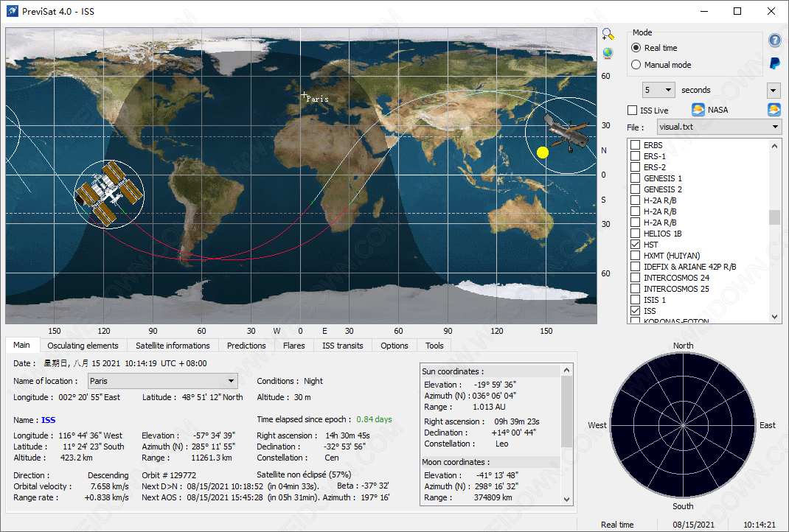This screenshot has width=789, height=532.
Task: Click the PayPal donation icon
Action: pyautogui.click(x=775, y=63)
